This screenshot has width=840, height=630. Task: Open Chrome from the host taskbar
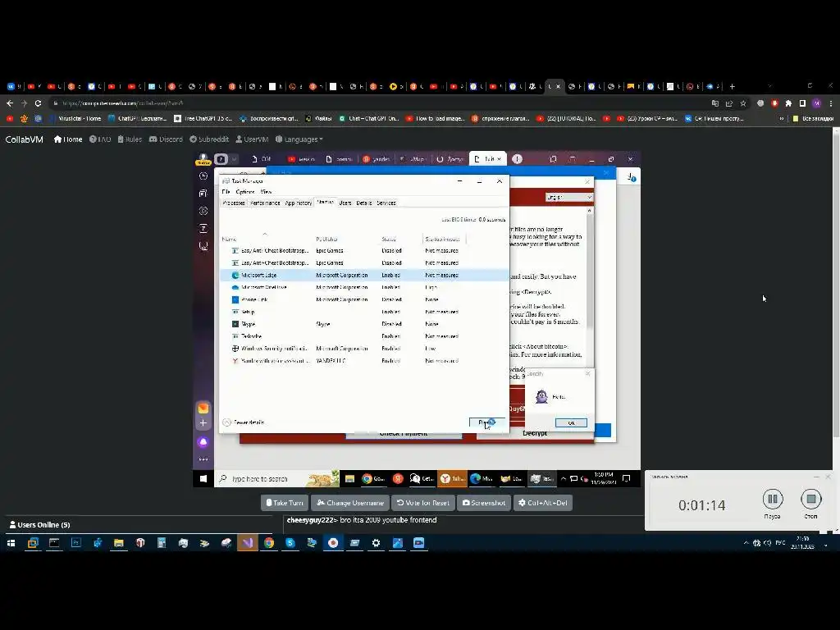[268, 543]
